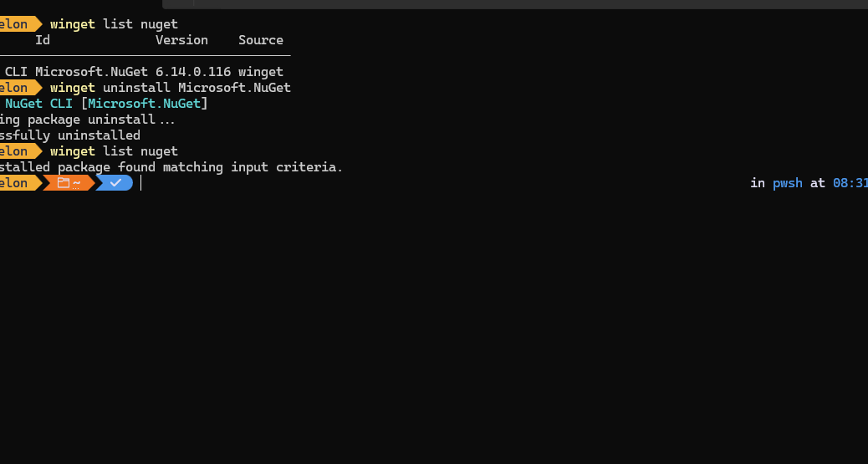Click the blue time display reading 08:31

tap(850, 183)
